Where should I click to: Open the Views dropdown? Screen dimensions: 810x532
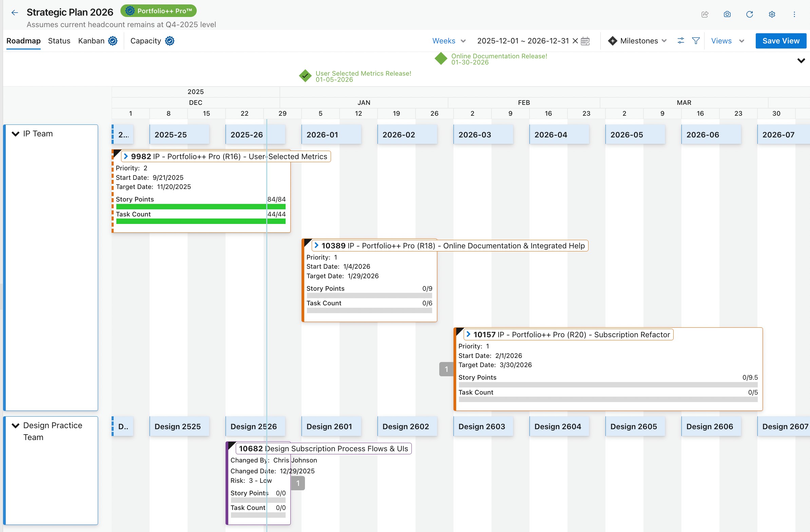[x=727, y=41]
